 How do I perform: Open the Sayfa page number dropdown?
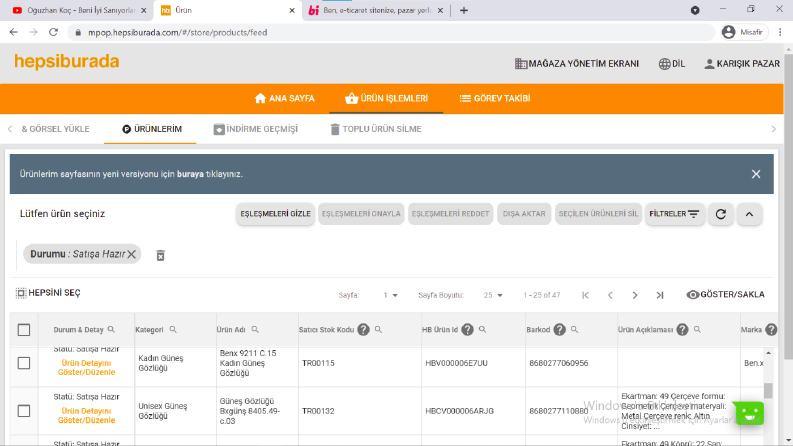[x=390, y=295]
